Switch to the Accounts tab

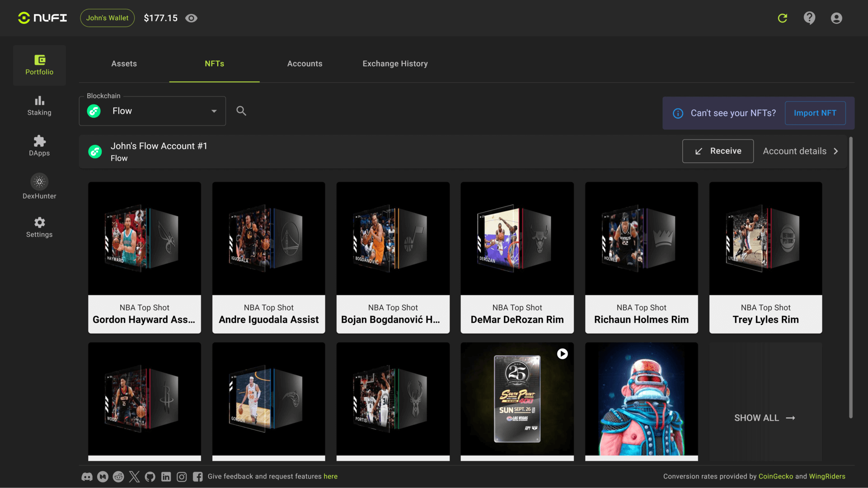coord(305,64)
